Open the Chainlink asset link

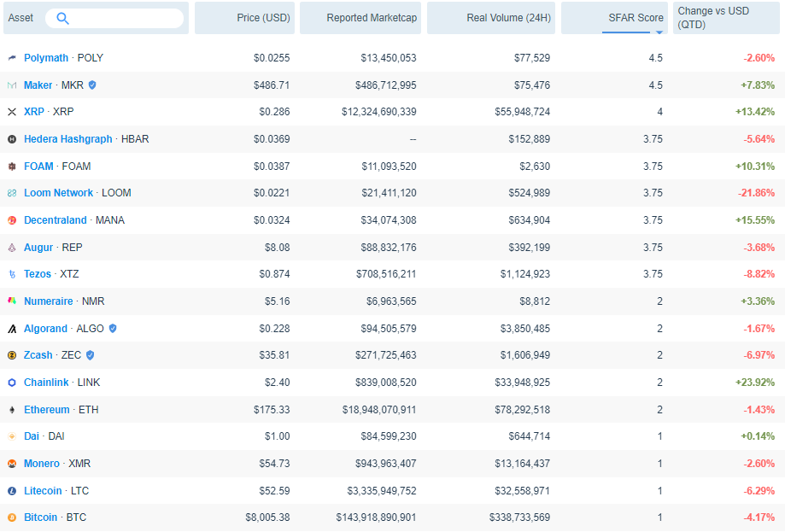[47, 383]
